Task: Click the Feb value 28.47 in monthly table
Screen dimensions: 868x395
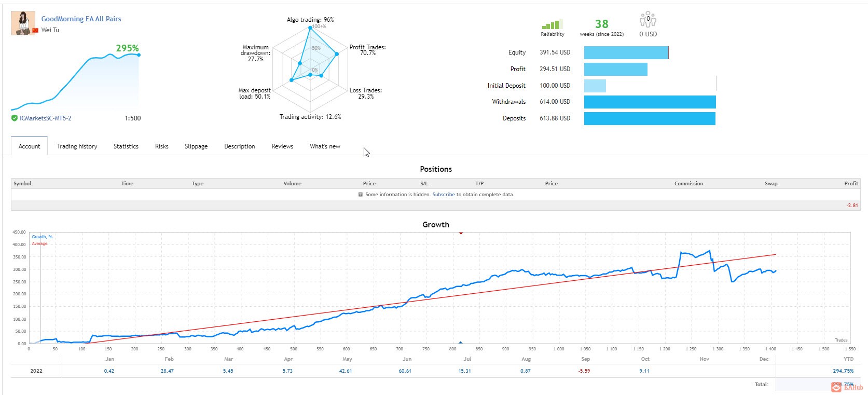Action: 167,371
